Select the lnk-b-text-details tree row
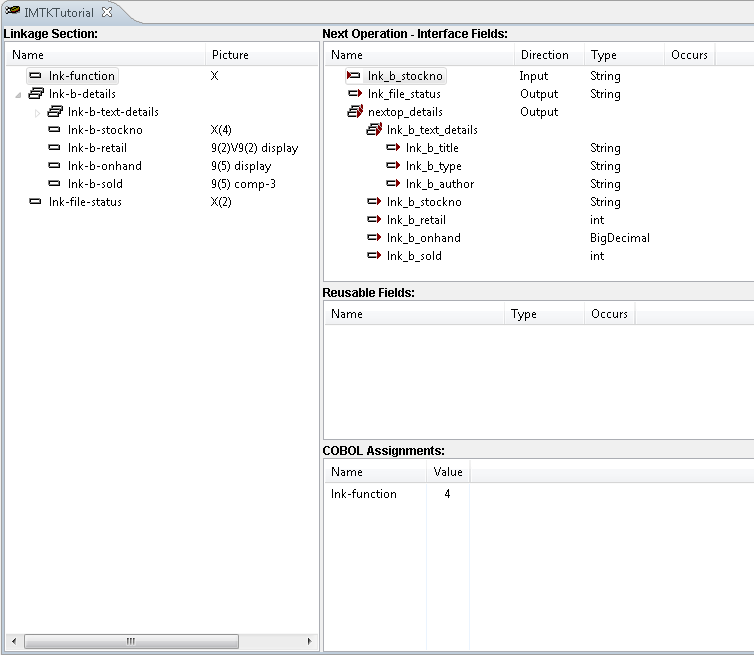The width and height of the screenshot is (754, 655). [113, 112]
